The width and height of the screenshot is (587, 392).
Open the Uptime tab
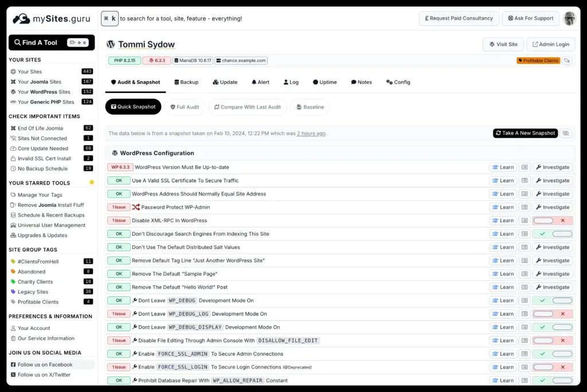tap(324, 82)
